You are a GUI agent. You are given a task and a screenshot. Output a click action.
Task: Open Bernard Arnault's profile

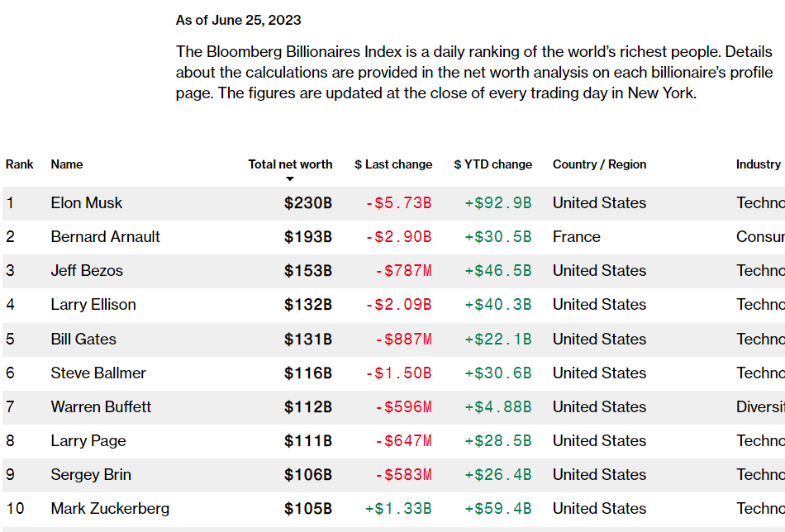tap(106, 237)
